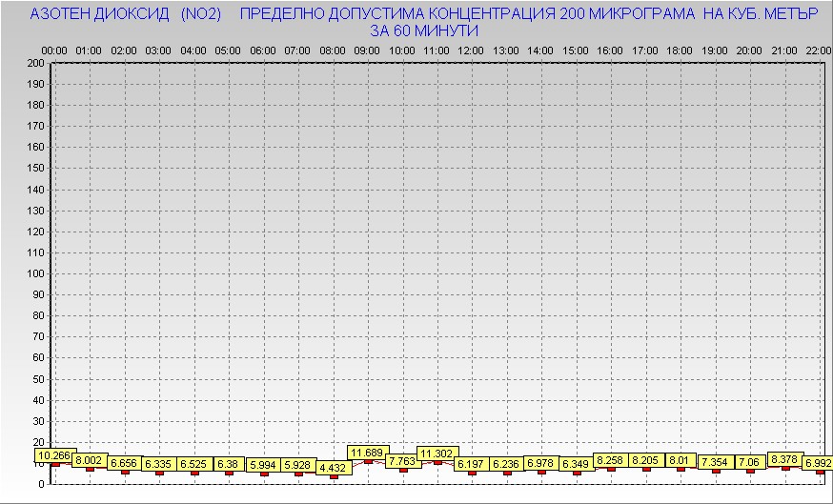Image resolution: width=833 pixels, height=504 pixels.
Task: Select the 19:00 time label
Action: pyautogui.click(x=715, y=51)
